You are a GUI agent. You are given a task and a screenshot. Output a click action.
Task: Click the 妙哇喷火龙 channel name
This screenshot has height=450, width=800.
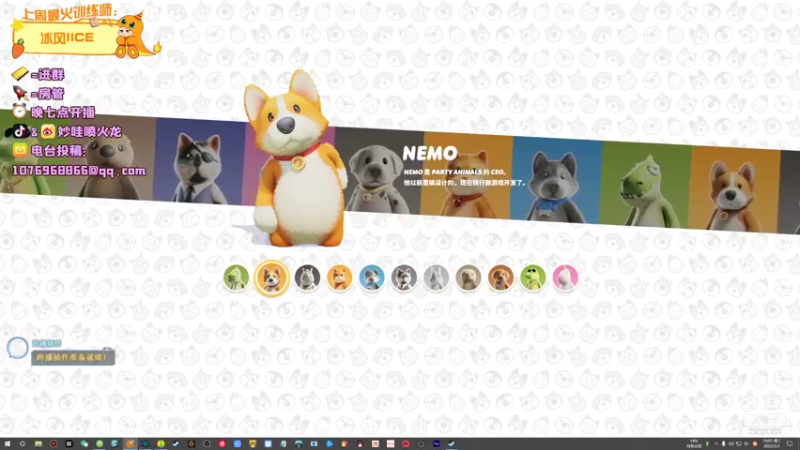(x=89, y=132)
